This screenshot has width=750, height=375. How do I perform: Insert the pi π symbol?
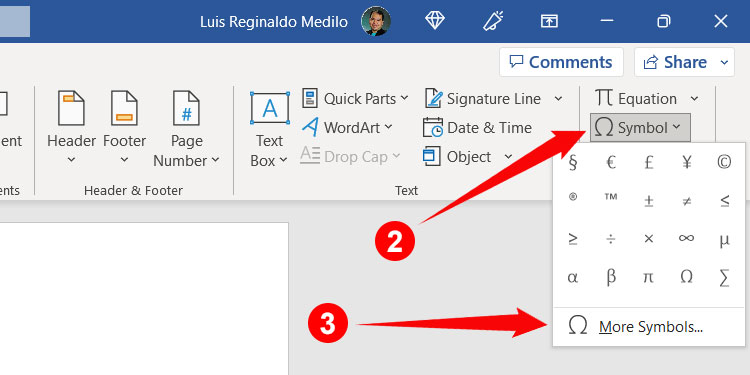(x=648, y=277)
